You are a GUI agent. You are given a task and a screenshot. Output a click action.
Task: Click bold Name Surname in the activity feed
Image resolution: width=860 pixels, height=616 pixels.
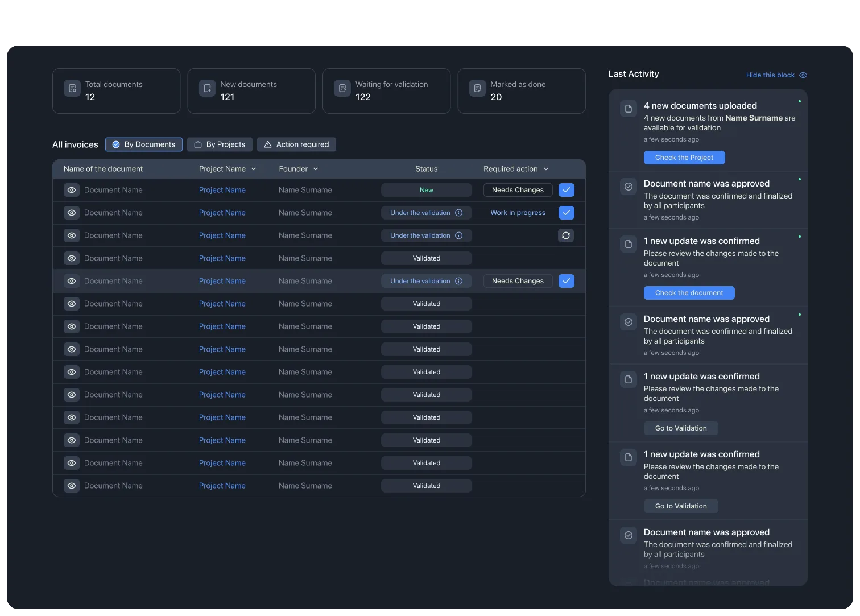(x=754, y=118)
